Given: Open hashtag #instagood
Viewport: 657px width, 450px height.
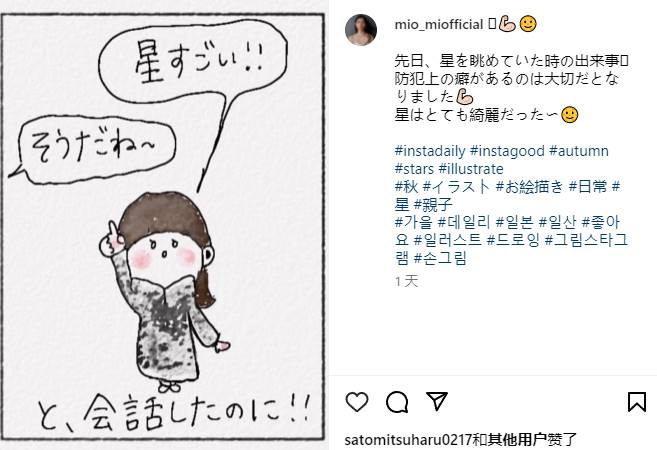Looking at the screenshot, I should pos(507,151).
